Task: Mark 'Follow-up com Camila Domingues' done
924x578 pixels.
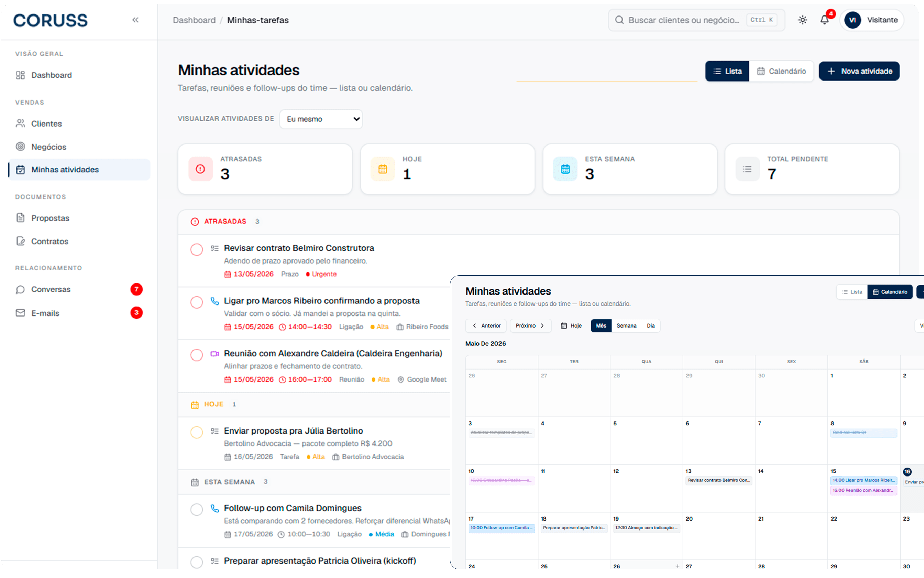Action: pos(197,510)
